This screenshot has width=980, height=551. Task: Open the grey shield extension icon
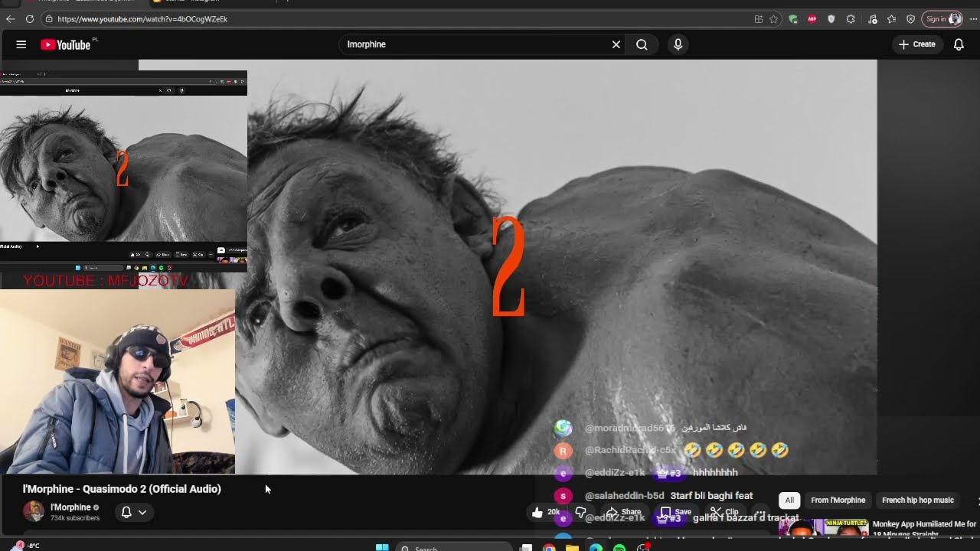pyautogui.click(x=831, y=19)
